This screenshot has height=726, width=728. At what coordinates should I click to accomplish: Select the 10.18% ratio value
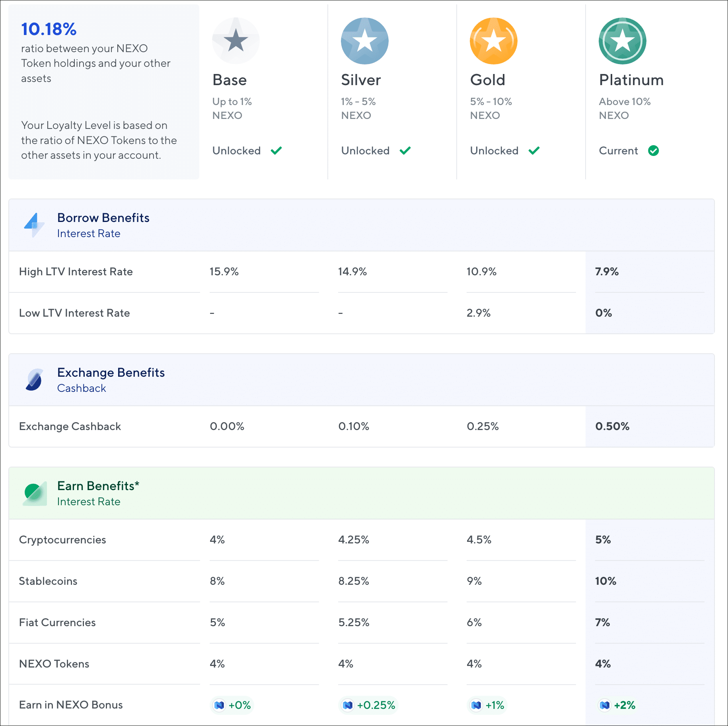click(x=49, y=29)
